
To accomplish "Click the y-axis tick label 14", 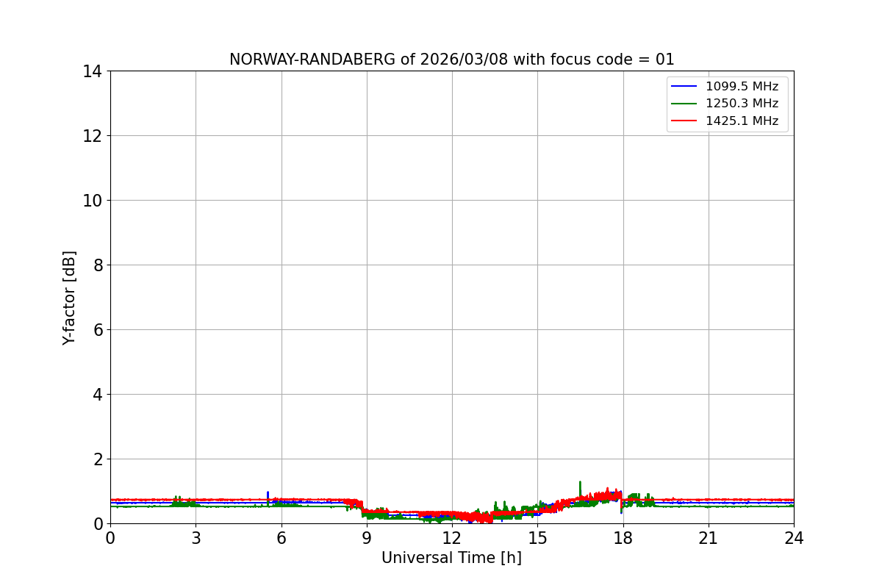I will [x=93, y=71].
